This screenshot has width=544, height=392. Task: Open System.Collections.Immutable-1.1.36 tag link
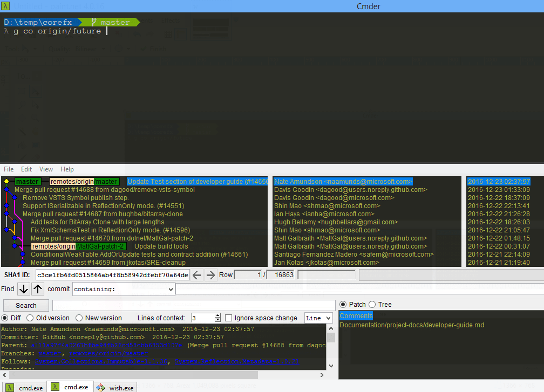click(x=101, y=361)
